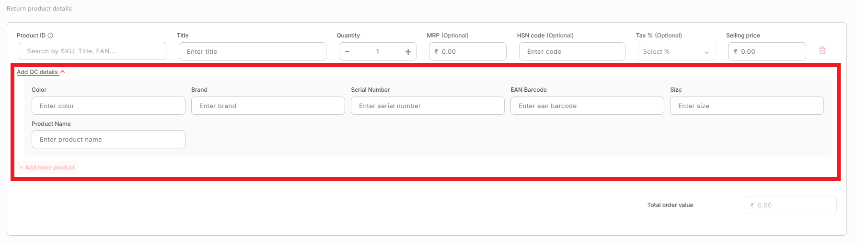The width and height of the screenshot is (868, 242).
Task: Focus the Product Name input field
Action: (108, 139)
